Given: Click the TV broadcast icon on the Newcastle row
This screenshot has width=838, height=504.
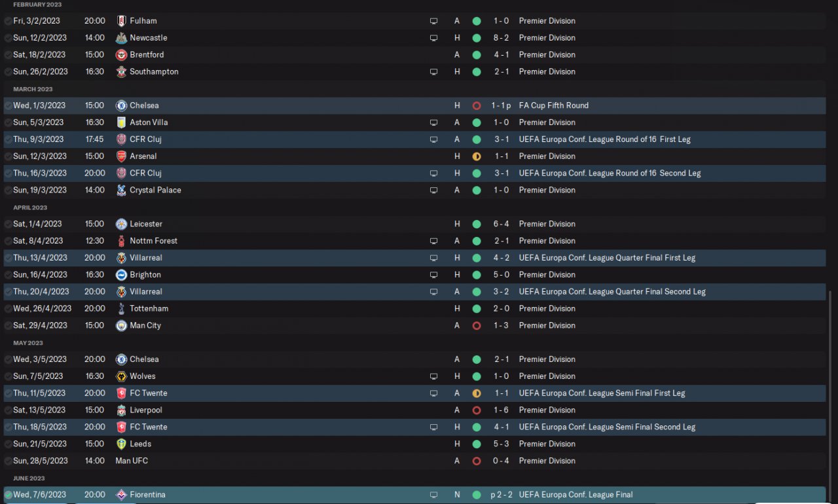Looking at the screenshot, I should pos(433,38).
